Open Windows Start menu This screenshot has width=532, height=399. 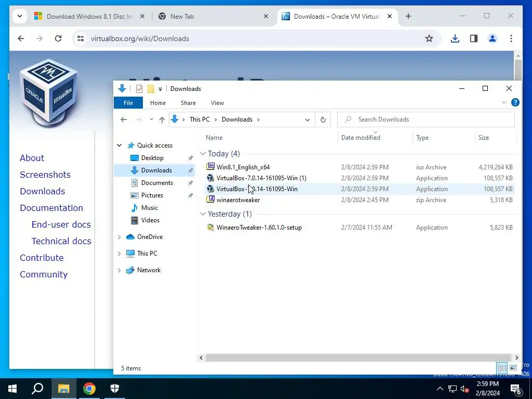tap(12, 389)
